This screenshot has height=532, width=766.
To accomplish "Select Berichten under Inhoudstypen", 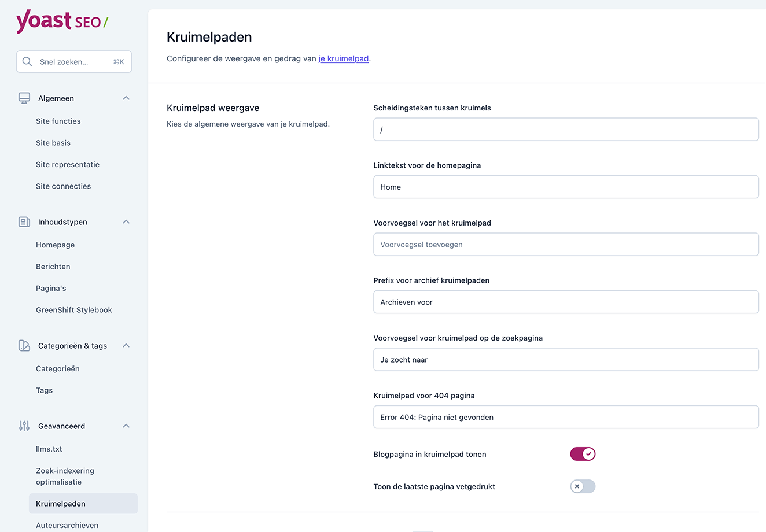I will [53, 266].
